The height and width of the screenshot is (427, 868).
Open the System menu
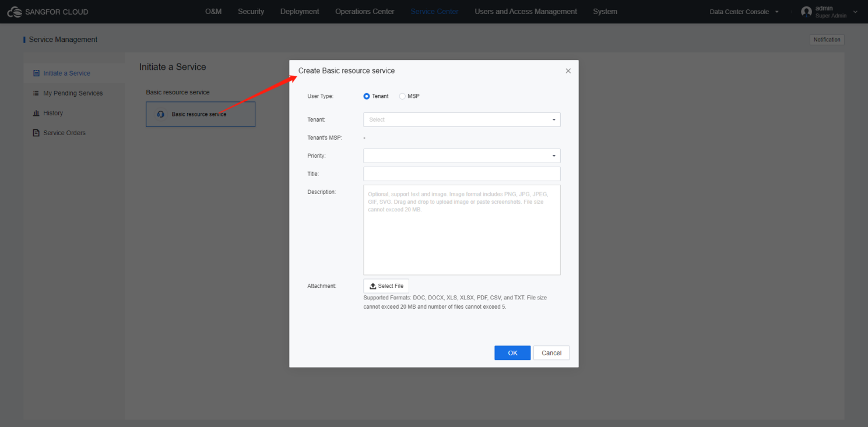605,12
